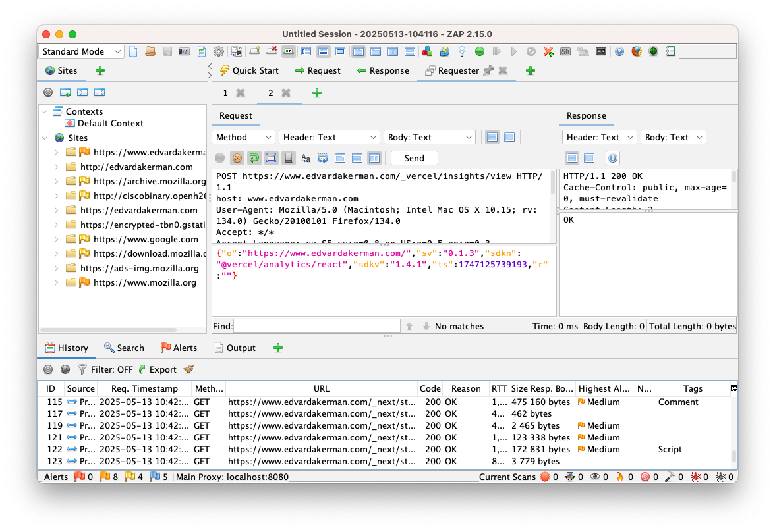Open the request Body: Text dropdown

430,138
